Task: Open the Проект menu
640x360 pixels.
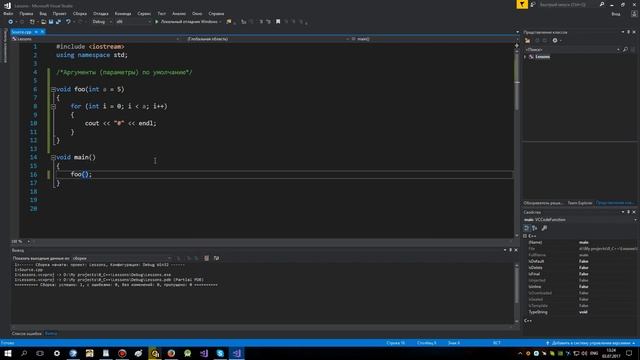Action: tap(59, 13)
